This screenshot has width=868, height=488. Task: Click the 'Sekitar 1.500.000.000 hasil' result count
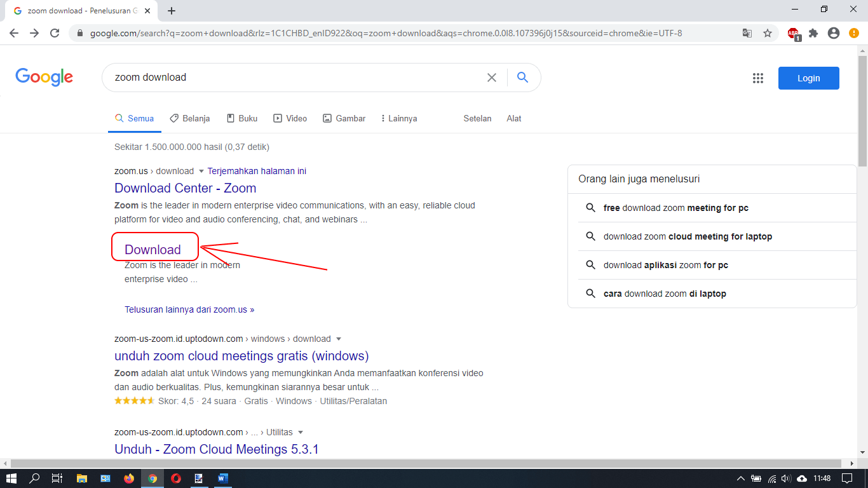pyautogui.click(x=192, y=147)
